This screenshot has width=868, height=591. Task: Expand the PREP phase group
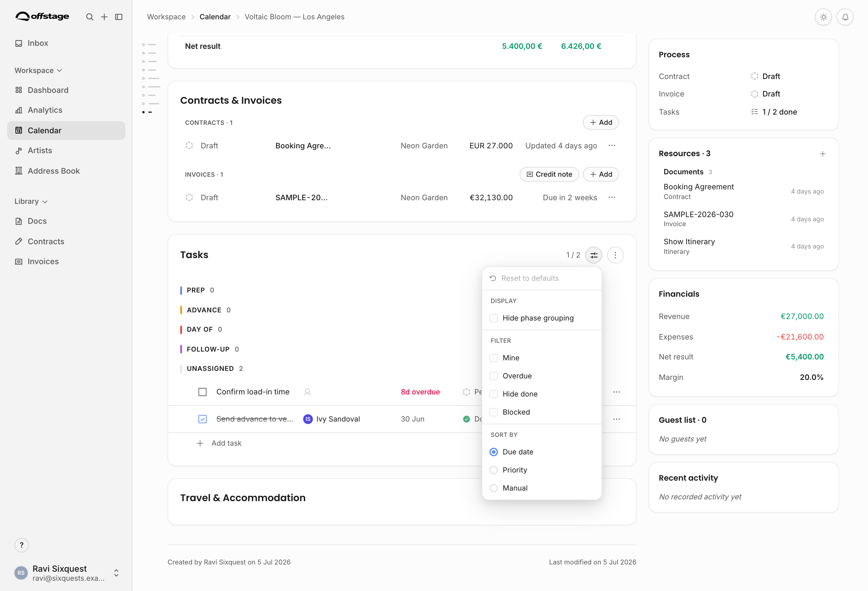pos(198,290)
